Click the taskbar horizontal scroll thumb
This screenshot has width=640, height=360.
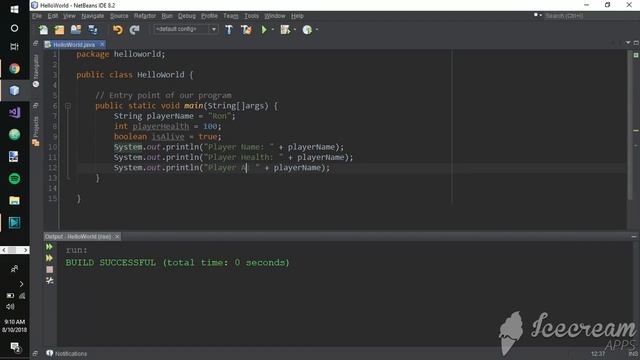coord(12,250)
